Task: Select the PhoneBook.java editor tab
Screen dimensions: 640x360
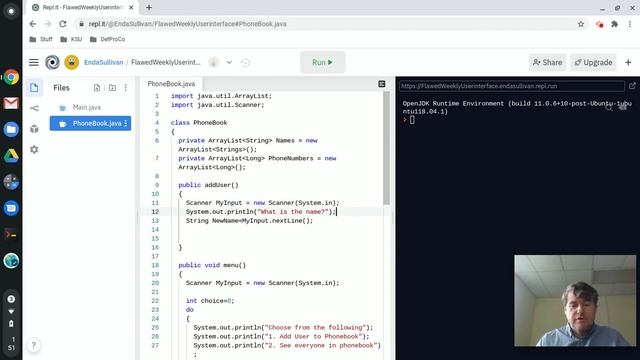Action: click(171, 84)
